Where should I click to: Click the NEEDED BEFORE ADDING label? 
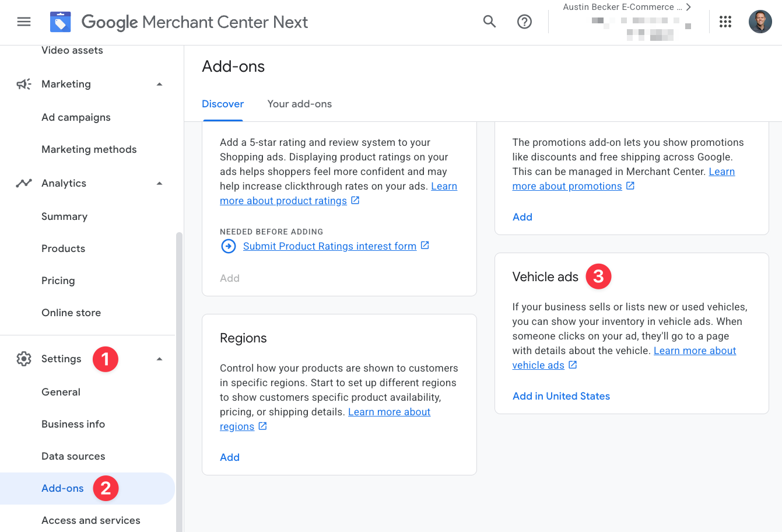coord(271,232)
